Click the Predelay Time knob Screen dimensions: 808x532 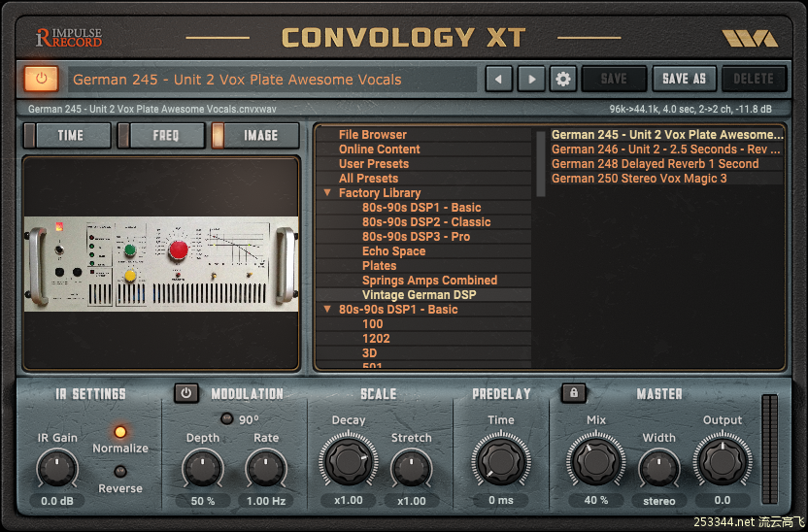[x=501, y=459]
